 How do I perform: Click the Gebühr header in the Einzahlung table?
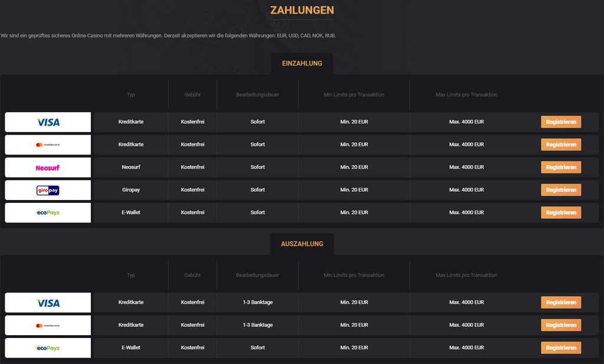[x=192, y=95]
